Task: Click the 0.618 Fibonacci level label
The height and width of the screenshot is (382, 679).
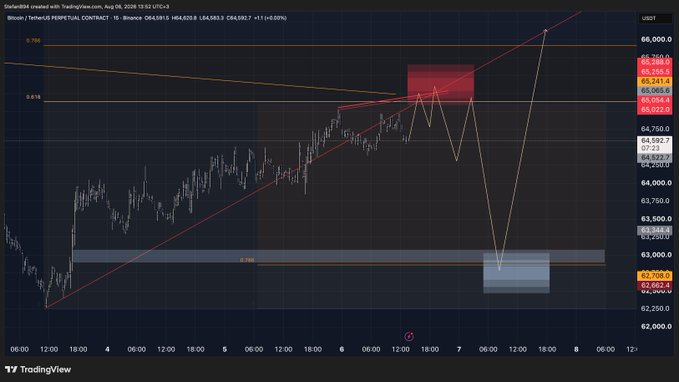Action: tap(33, 97)
